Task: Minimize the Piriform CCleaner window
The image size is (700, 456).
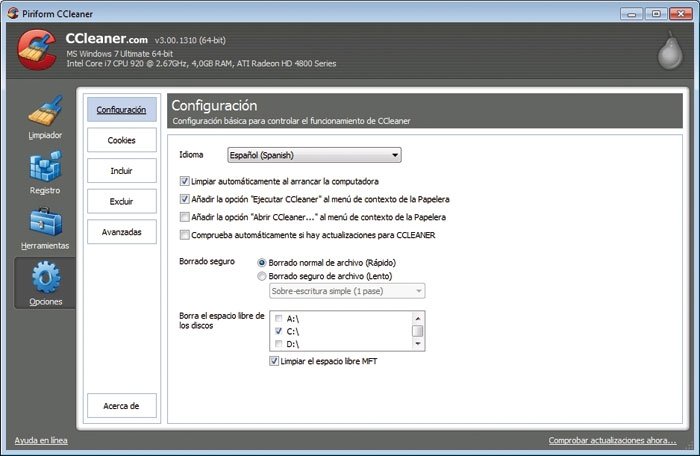Action: click(631, 14)
